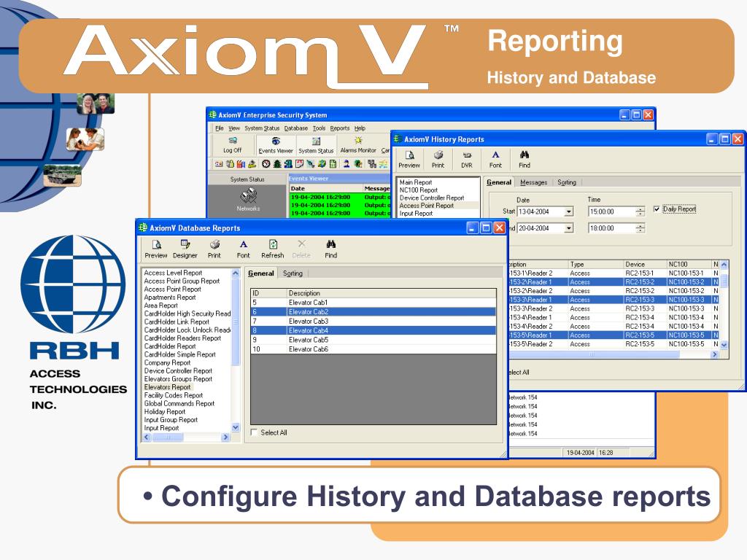Click Refresh in Database Reports toolbar
The image size is (747, 560).
click(273, 249)
